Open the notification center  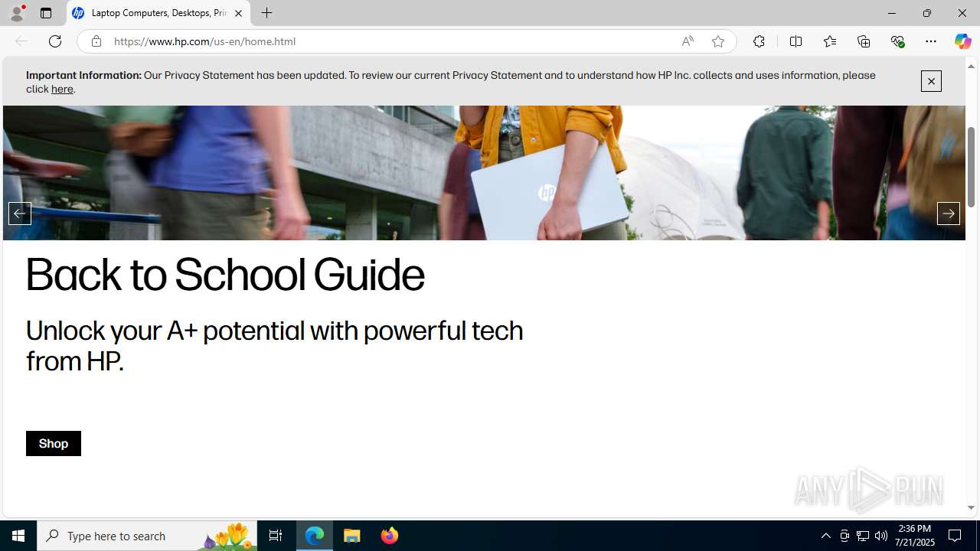955,536
